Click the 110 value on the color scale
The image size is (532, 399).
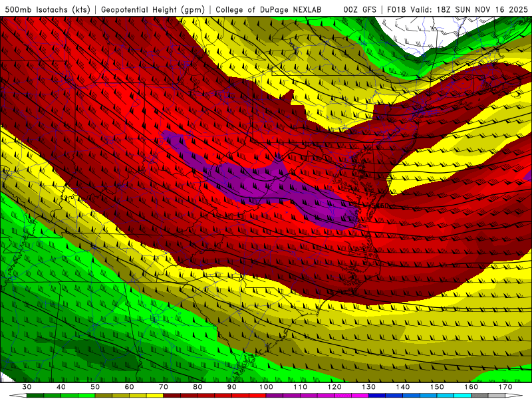[301, 387]
